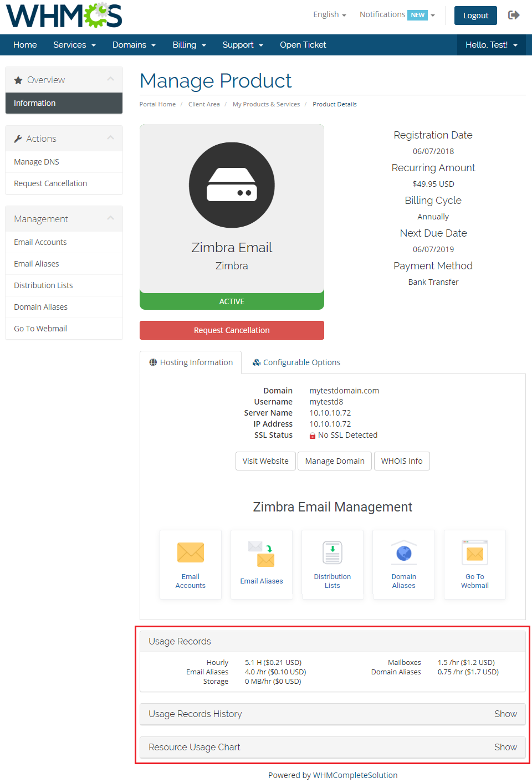Select Request Cancellation in the sidebar
Screen dimensions: 532x783
(64, 183)
